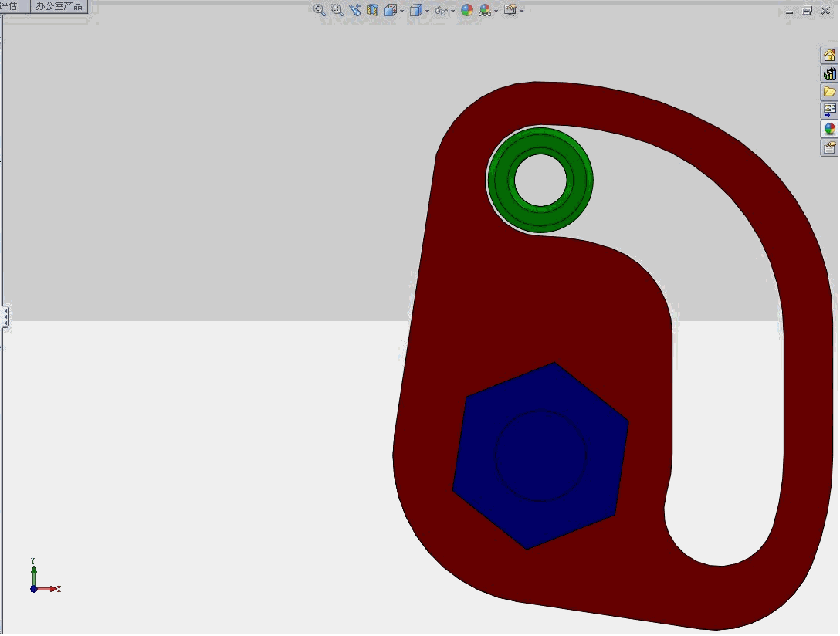Toggle the Section View tool

tap(372, 9)
